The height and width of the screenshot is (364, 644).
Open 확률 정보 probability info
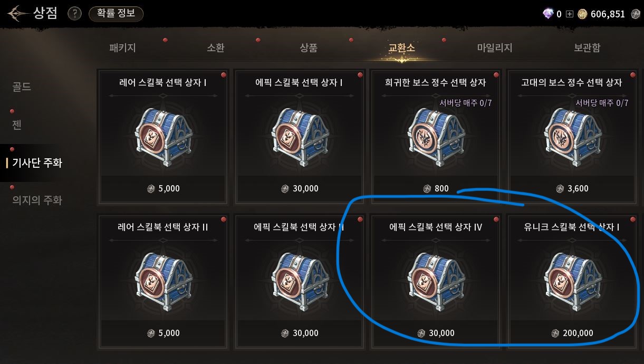pos(116,14)
